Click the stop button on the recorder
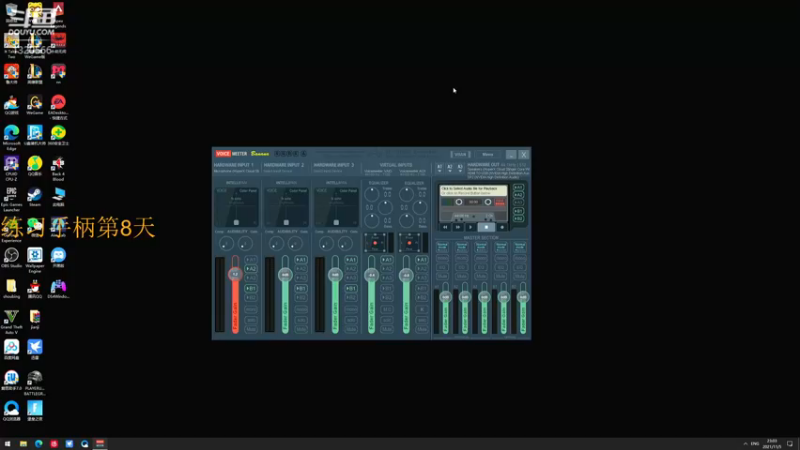 (486, 227)
